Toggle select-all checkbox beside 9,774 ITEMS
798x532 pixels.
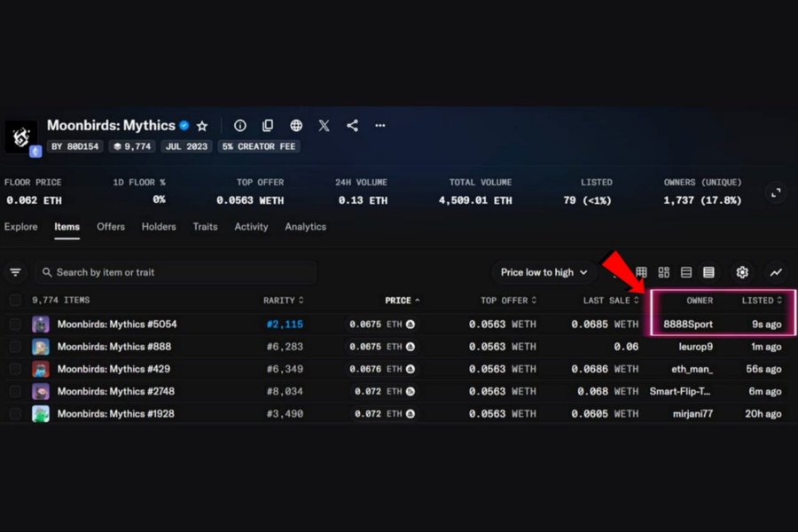[x=15, y=301]
